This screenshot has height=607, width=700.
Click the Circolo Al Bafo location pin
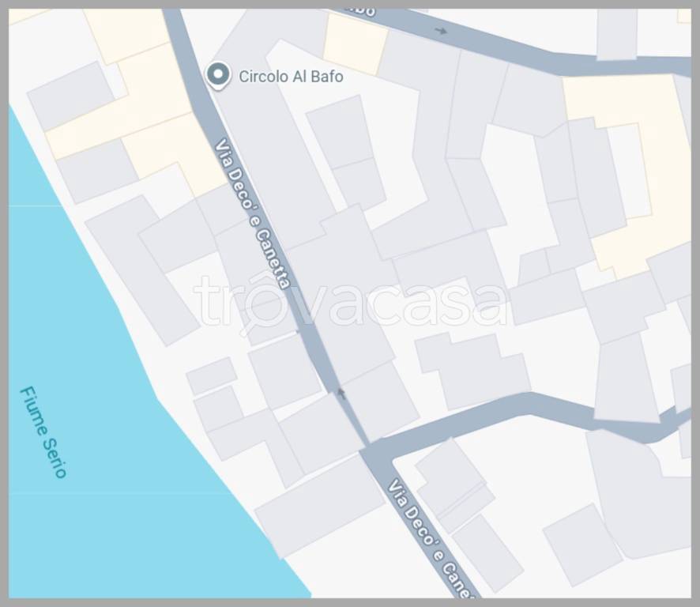(x=218, y=76)
